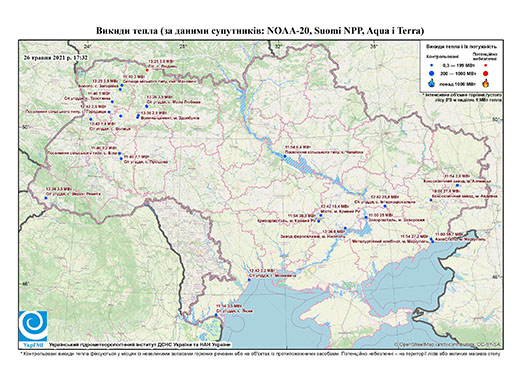The image size is (520, 368).
Task: Click the orange flame icon in the legend
Action: (486, 83)
